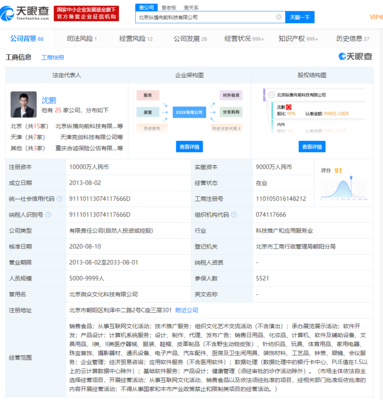This screenshot has height=400, width=383.
Task: Click the red official credit agency banner
Action: coord(86,13)
